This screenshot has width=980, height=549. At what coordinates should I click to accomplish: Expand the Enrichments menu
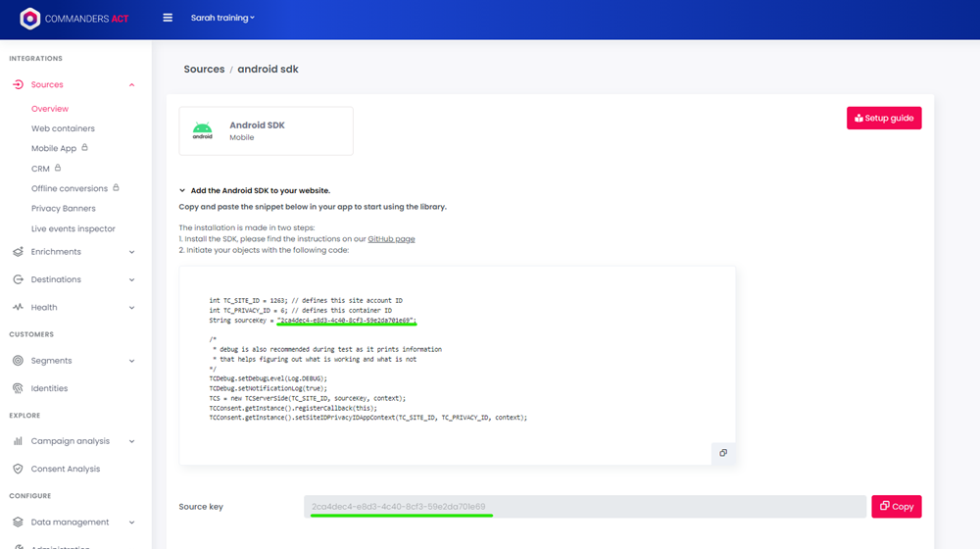pyautogui.click(x=132, y=252)
